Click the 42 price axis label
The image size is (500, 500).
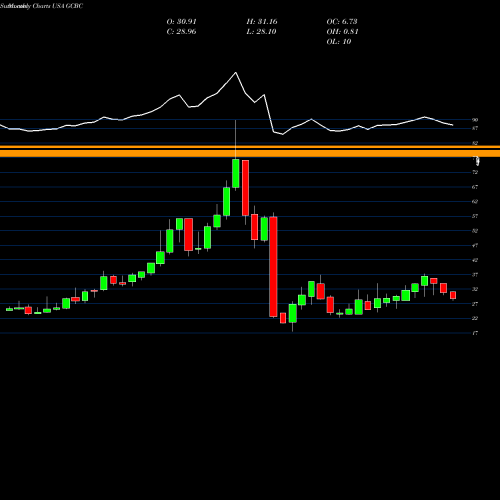click(475, 260)
